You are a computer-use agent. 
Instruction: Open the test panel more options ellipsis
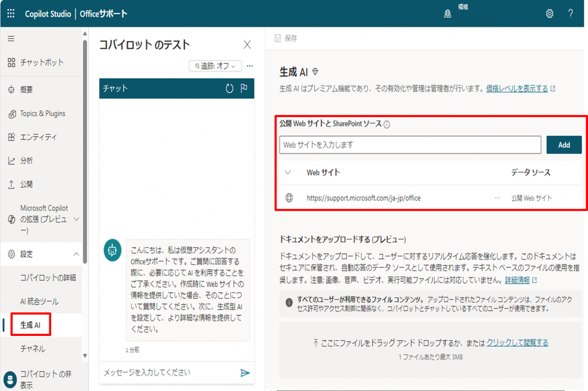click(250, 66)
